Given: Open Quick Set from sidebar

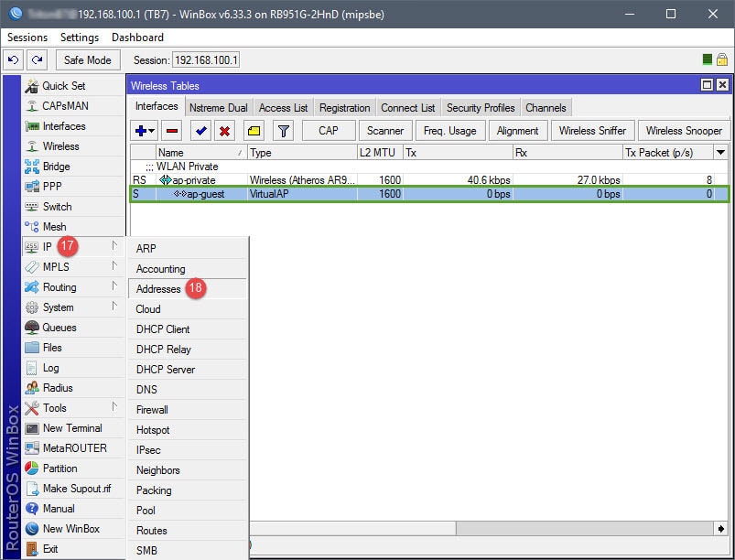Looking at the screenshot, I should tap(73, 86).
